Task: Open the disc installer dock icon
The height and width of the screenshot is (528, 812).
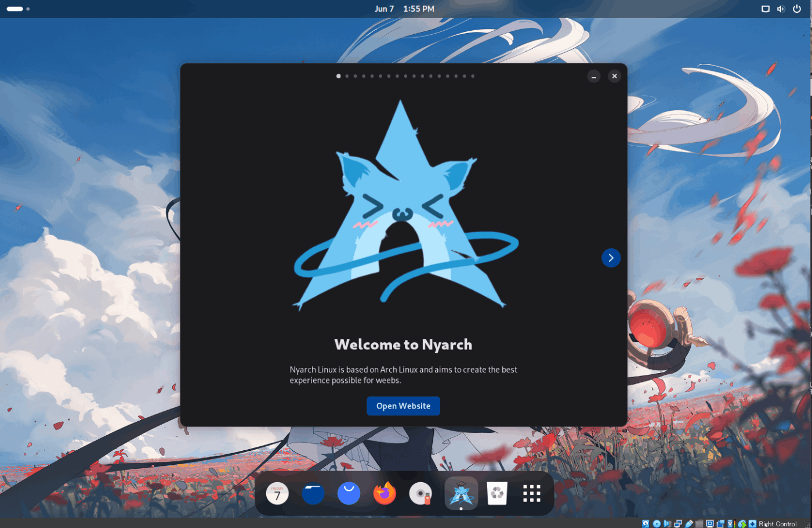Action: click(x=420, y=494)
